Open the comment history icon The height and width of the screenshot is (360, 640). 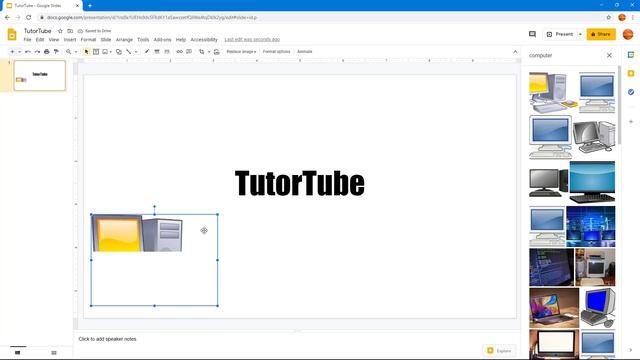[x=532, y=34]
